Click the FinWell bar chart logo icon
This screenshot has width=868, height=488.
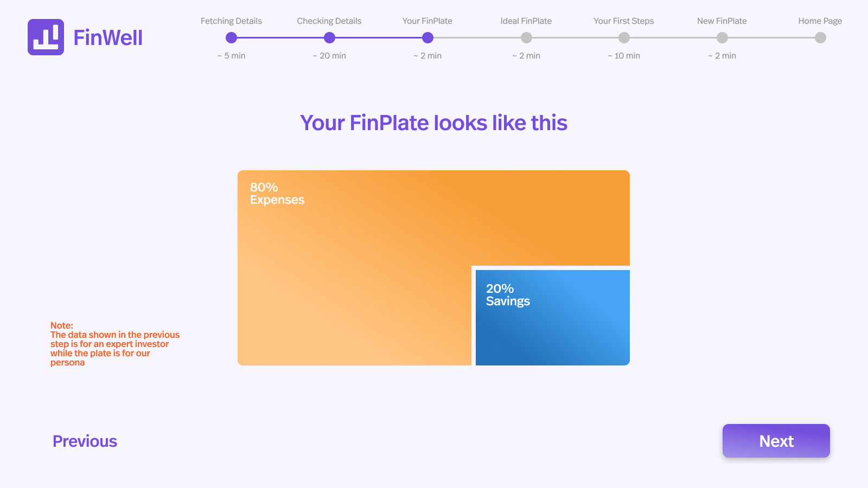(x=46, y=37)
